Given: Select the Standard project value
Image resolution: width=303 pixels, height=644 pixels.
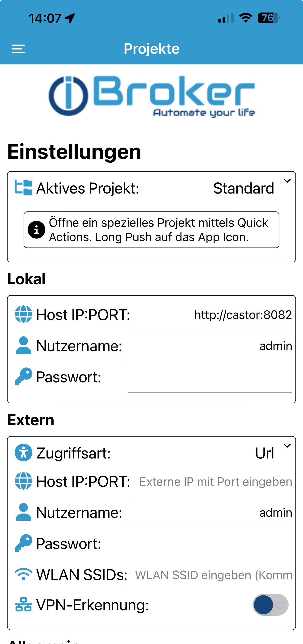Looking at the screenshot, I should click(x=244, y=188).
